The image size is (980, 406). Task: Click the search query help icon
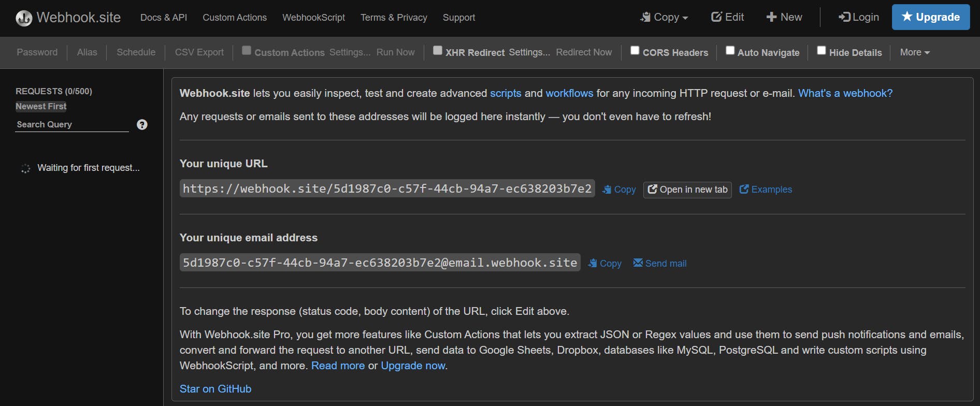(x=142, y=124)
